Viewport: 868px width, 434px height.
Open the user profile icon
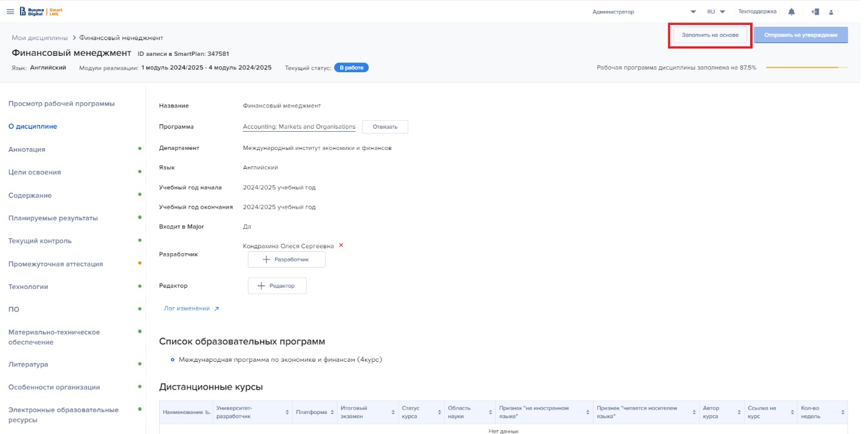tap(831, 12)
